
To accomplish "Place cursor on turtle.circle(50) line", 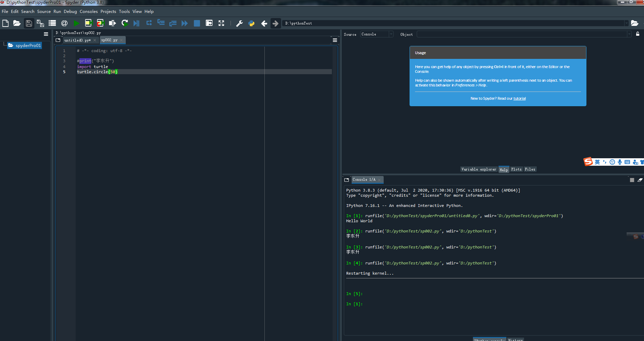I will point(204,72).
